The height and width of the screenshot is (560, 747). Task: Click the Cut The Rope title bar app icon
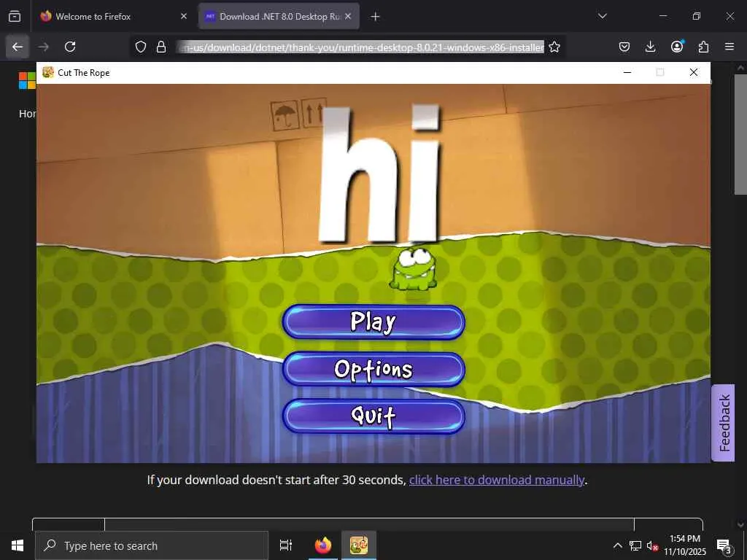[47, 72]
